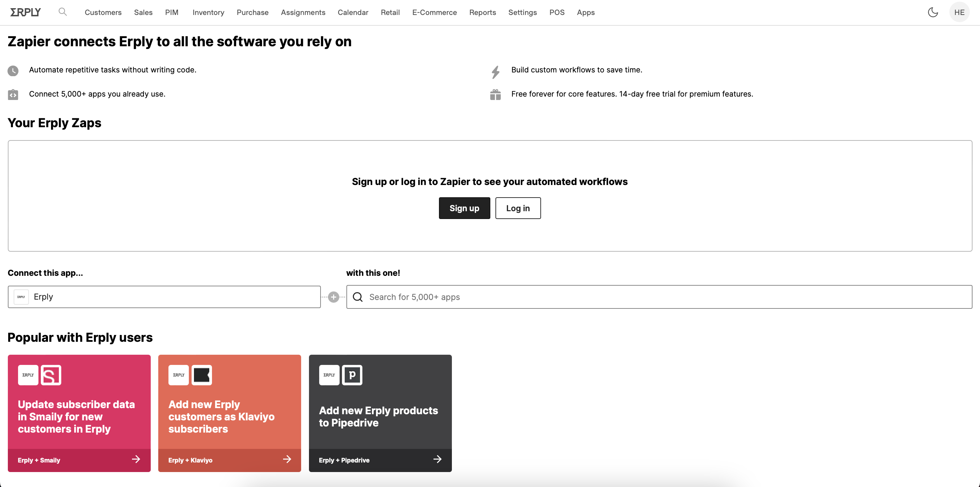Open the PIM menu

click(x=171, y=12)
